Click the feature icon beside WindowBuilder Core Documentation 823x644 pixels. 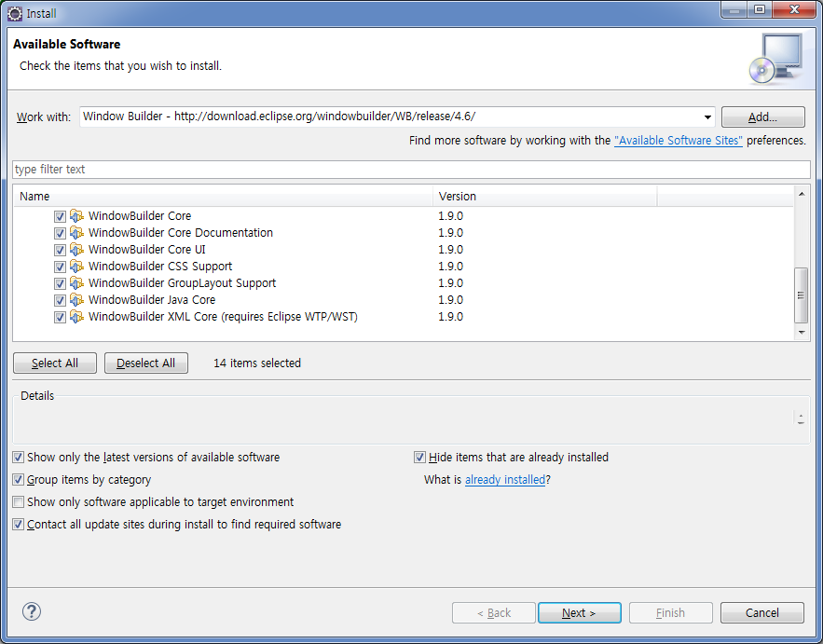(76, 232)
